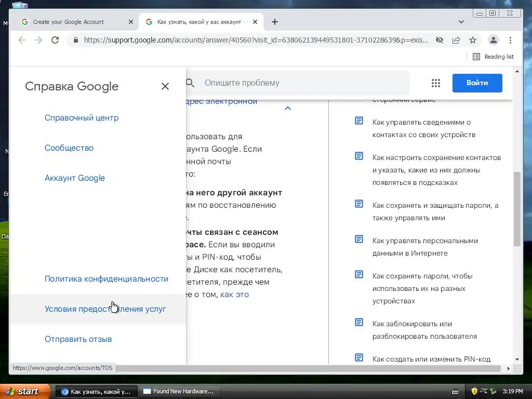Open article on saving and protecting passwords
Viewport: 532px width, 399px height.
435,211
